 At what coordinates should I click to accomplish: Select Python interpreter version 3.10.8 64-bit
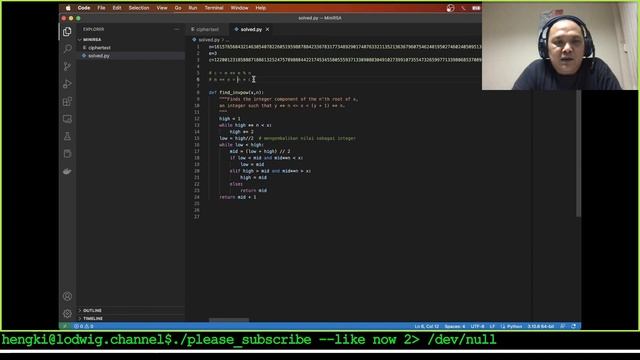pos(540,326)
